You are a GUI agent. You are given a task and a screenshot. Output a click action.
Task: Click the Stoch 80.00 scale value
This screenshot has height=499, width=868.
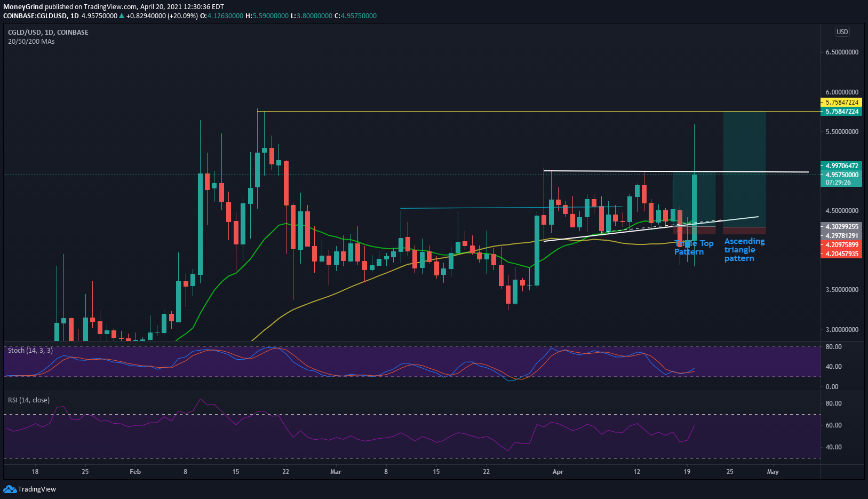(x=833, y=347)
